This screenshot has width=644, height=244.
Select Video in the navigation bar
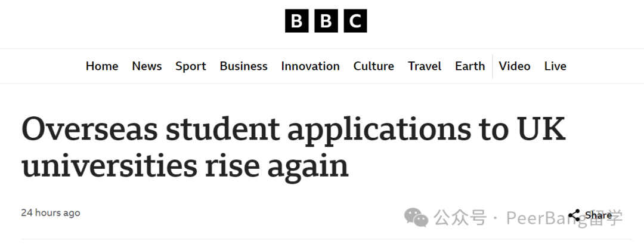tap(514, 66)
